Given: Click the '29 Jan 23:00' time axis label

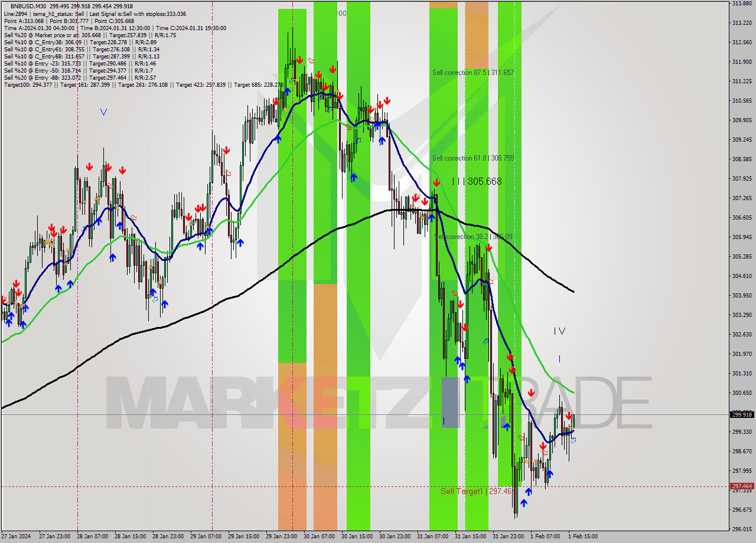Looking at the screenshot, I should click(282, 537).
